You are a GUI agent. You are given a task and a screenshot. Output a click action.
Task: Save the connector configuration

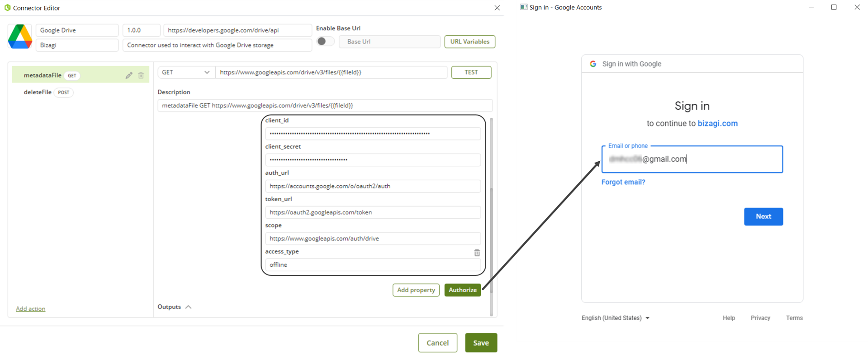coord(481,343)
